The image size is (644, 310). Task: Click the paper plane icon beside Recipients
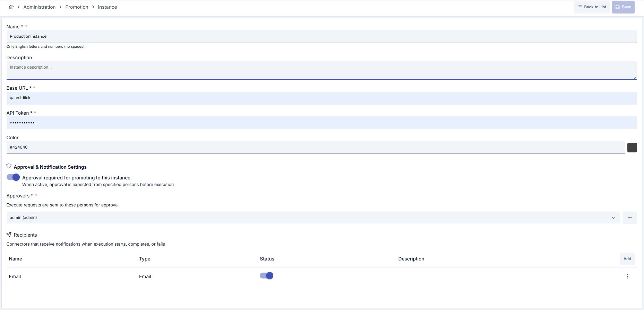coord(9,234)
